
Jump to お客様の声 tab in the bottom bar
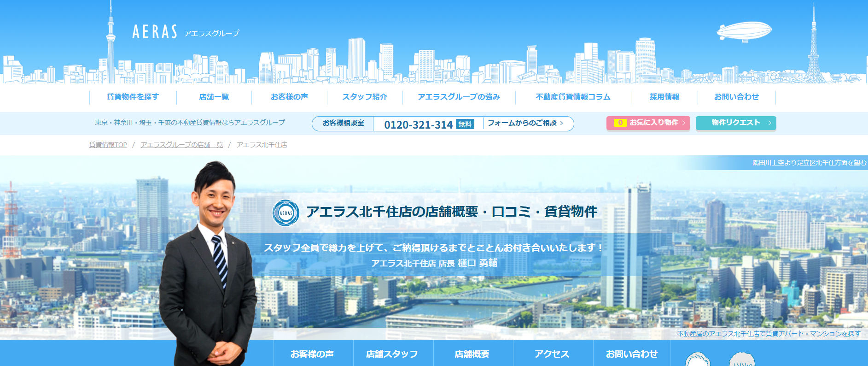(x=313, y=354)
